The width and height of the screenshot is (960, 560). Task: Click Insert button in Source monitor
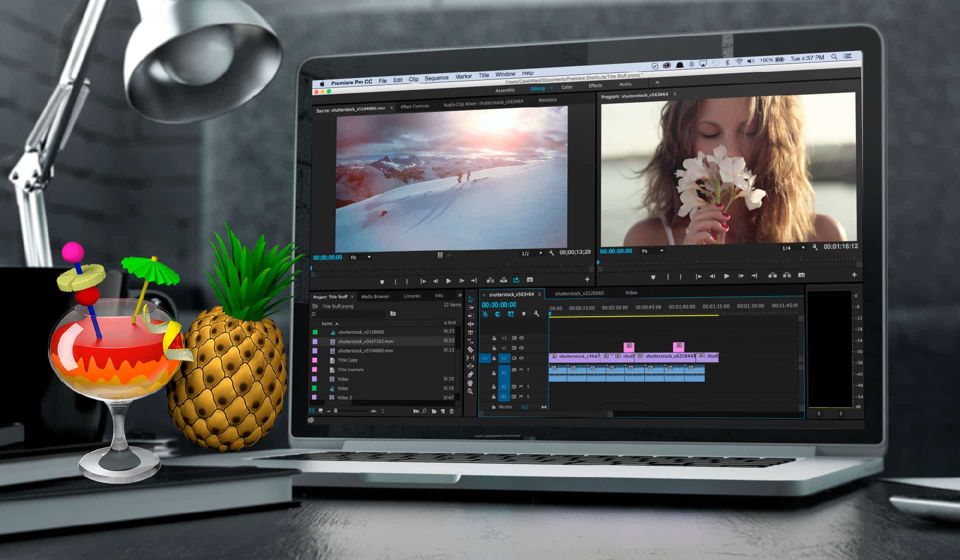click(x=490, y=280)
